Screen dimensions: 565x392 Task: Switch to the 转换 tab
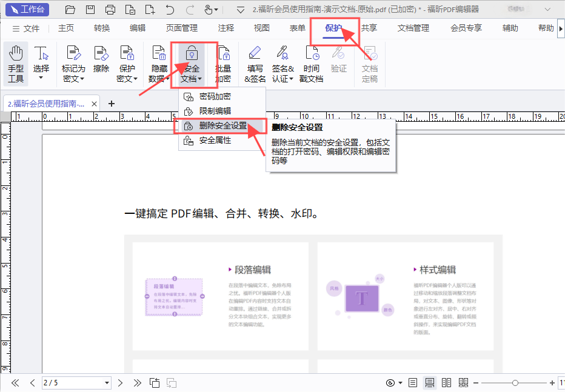102,28
